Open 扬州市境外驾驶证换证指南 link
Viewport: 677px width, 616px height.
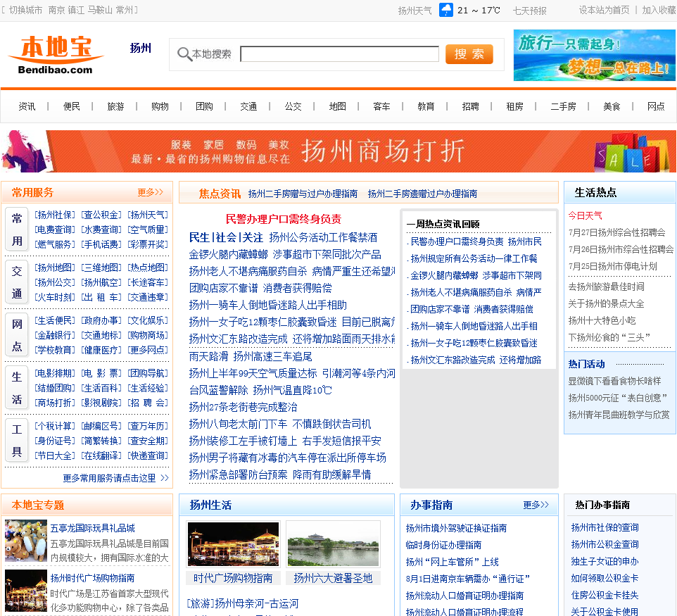[x=456, y=528]
